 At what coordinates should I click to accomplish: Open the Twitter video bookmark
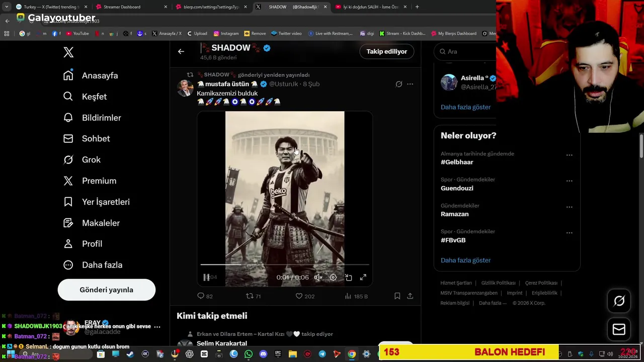click(286, 34)
